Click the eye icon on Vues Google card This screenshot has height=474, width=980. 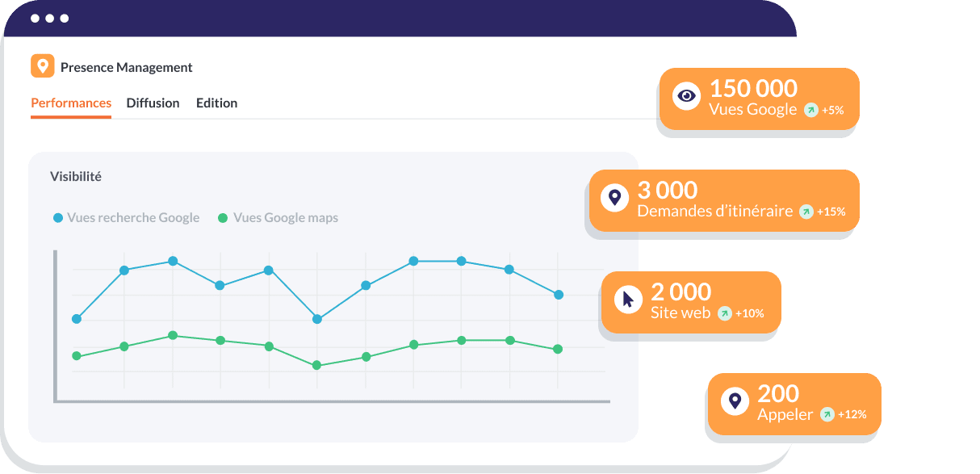pyautogui.click(x=686, y=96)
